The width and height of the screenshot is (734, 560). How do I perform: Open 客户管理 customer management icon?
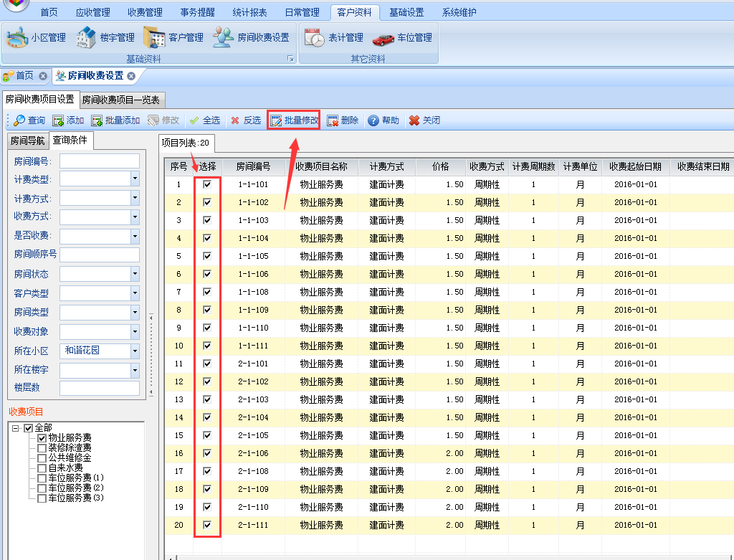click(x=155, y=37)
